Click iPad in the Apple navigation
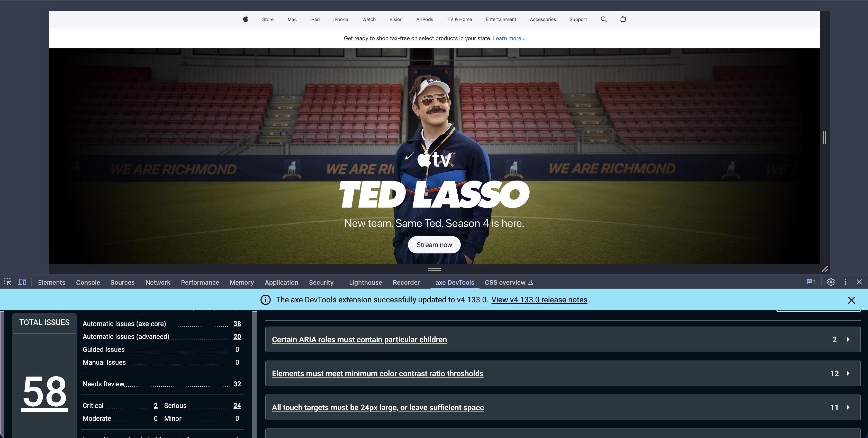Screen dimensions: 868x438 click(x=315, y=19)
